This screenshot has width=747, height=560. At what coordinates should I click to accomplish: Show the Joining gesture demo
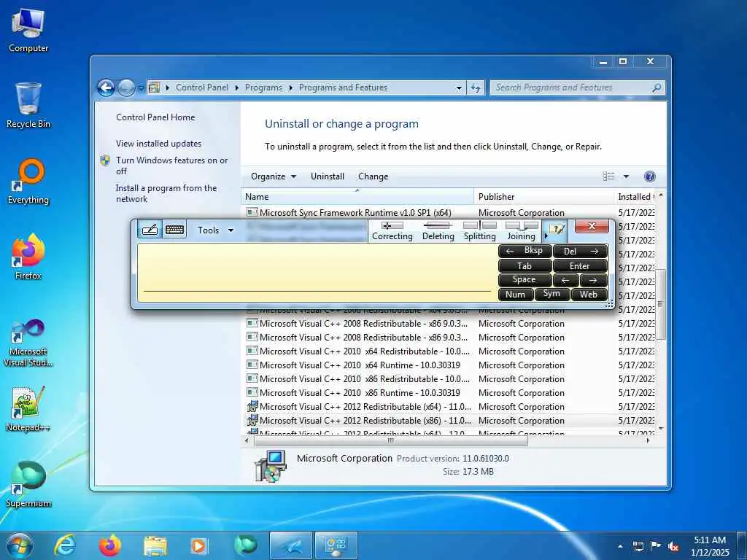point(521,231)
